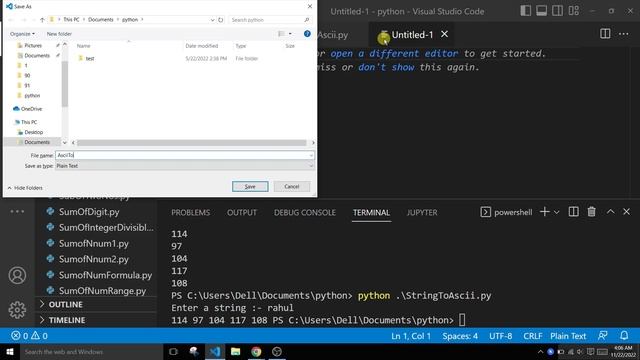The height and width of the screenshot is (360, 640).
Task: Go up one folder level arrow
Action: point(42,20)
